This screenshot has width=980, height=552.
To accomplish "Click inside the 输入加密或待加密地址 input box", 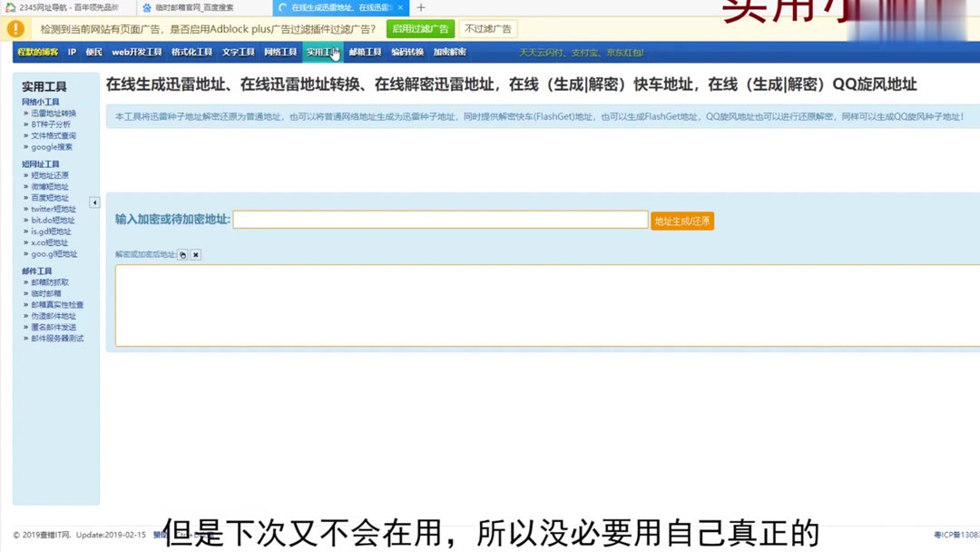I will point(438,219).
